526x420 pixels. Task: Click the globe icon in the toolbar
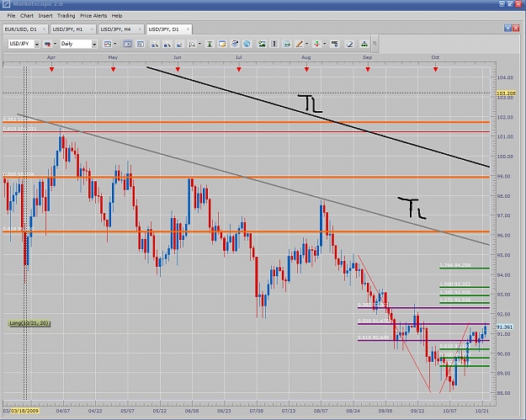tap(247, 44)
